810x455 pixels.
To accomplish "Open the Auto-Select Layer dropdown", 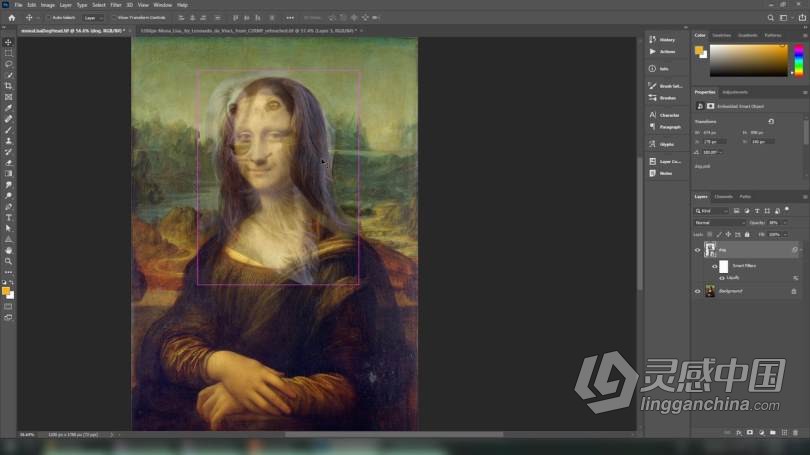I will 93,18.
